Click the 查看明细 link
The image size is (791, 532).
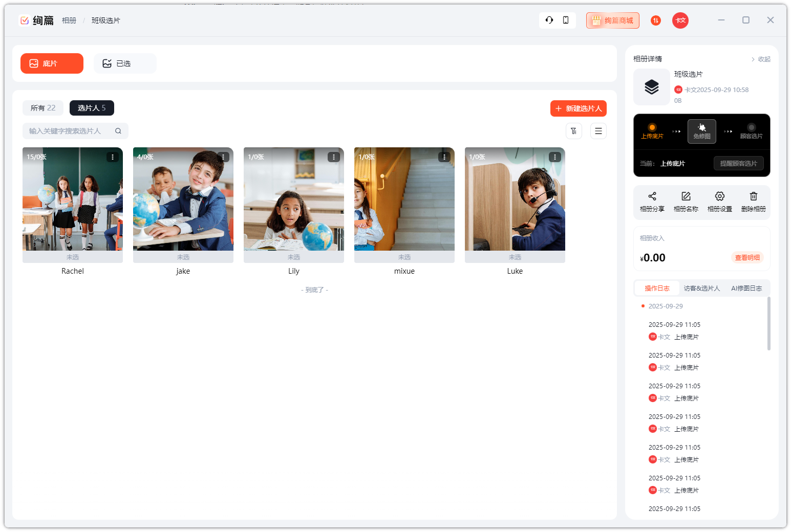pyautogui.click(x=746, y=258)
